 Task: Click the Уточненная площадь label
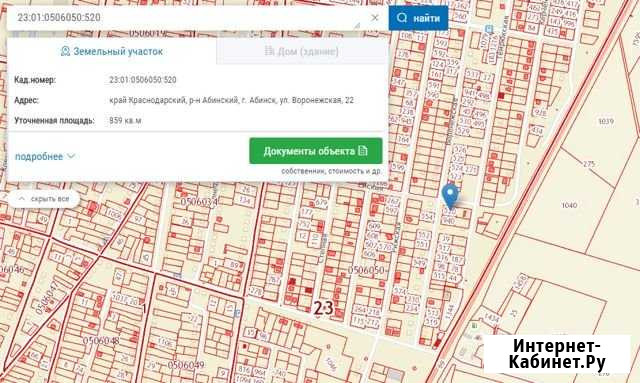coord(54,120)
